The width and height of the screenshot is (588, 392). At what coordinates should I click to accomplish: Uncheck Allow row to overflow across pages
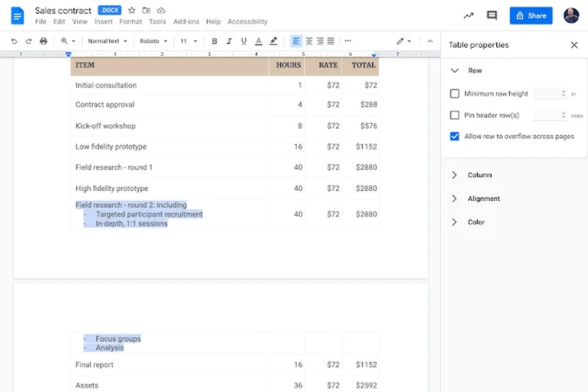[x=455, y=137]
